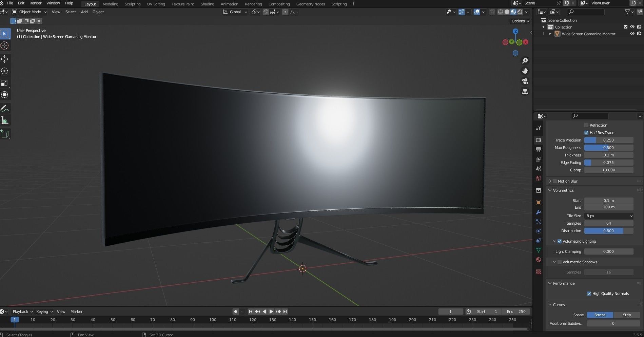This screenshot has width=644, height=337.
Task: Open the Render menu
Action: pyautogui.click(x=35, y=3)
